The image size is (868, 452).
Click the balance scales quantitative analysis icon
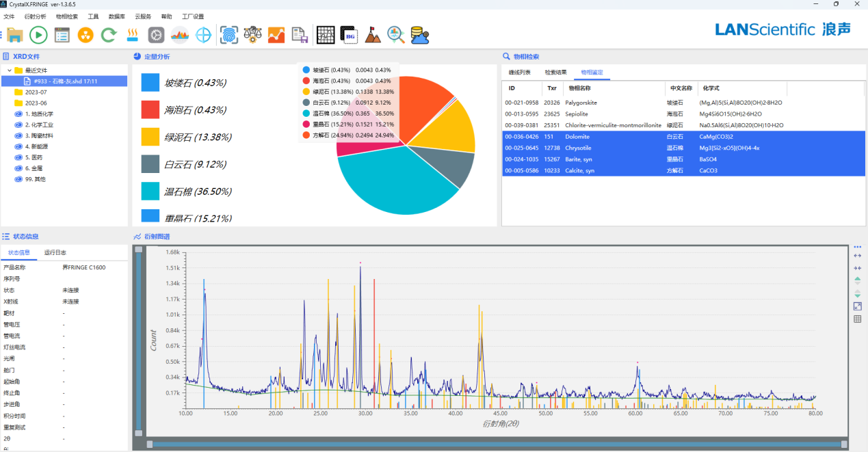coord(253,35)
